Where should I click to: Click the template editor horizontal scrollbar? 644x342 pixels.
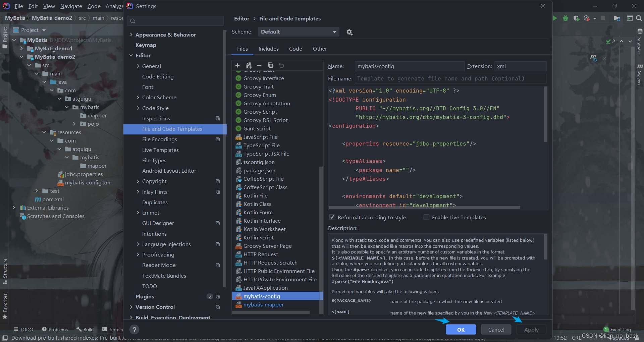point(424,208)
